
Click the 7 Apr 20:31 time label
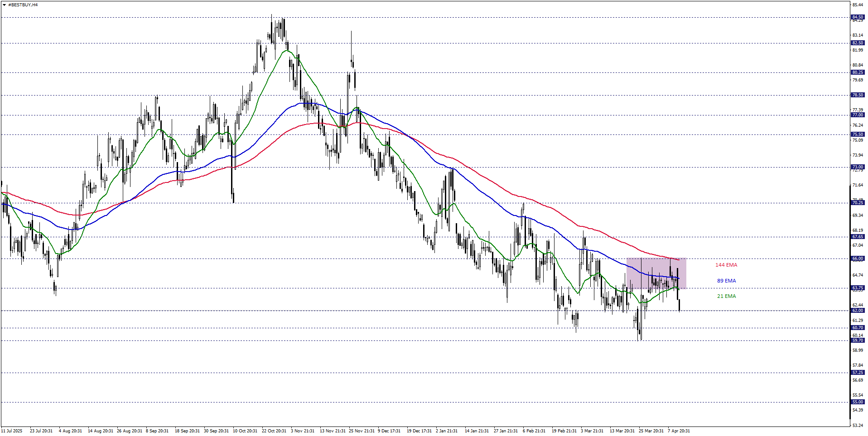coord(678,431)
